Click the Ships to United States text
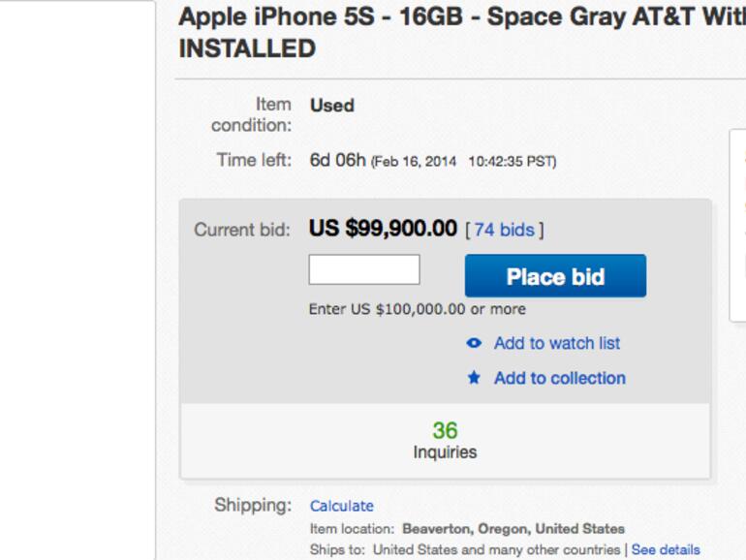 click(465, 549)
